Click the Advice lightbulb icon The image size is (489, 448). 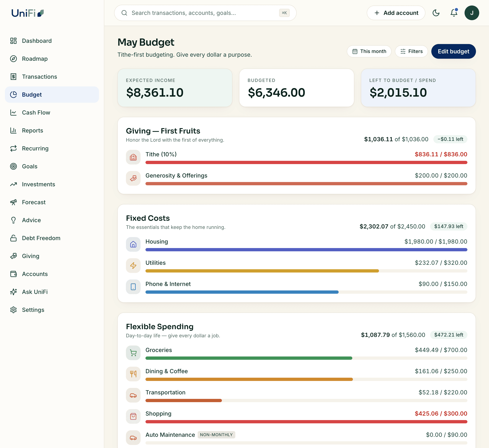13,220
